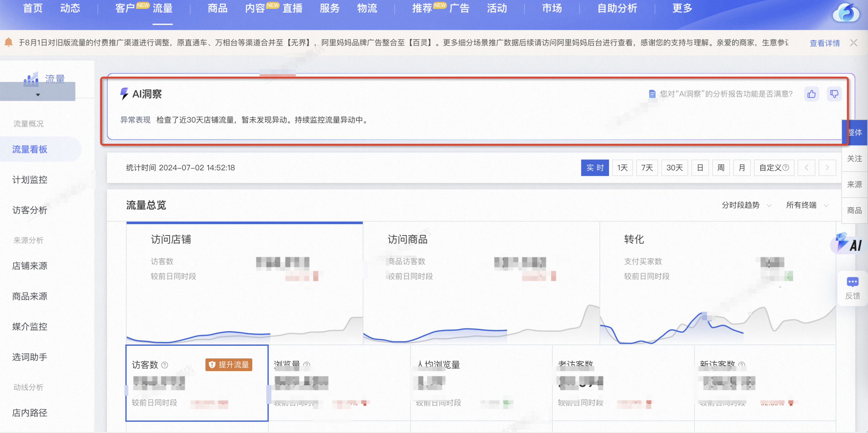The width and height of the screenshot is (868, 433).
Task: Select the 访问商品 overview card
Action: pyautogui.click(x=481, y=283)
